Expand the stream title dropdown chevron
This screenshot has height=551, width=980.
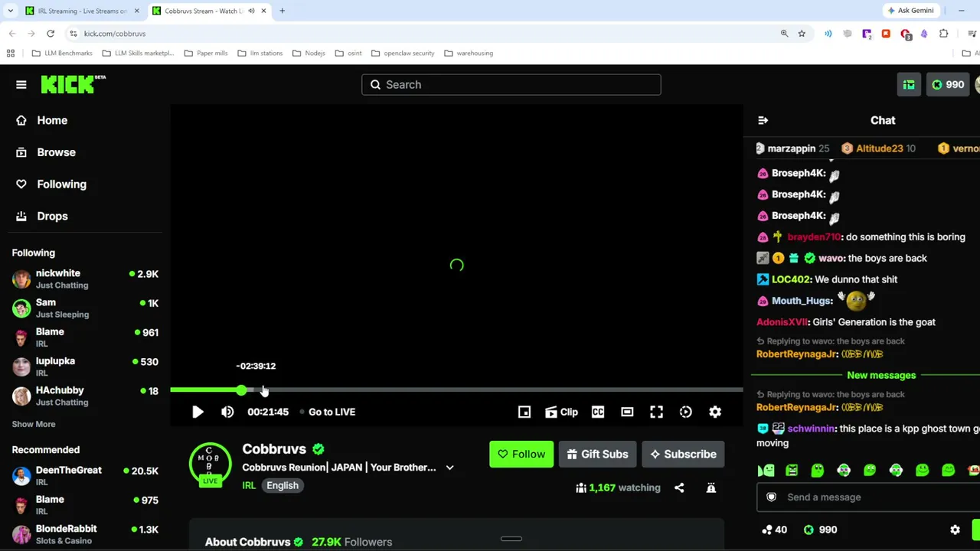tap(449, 468)
